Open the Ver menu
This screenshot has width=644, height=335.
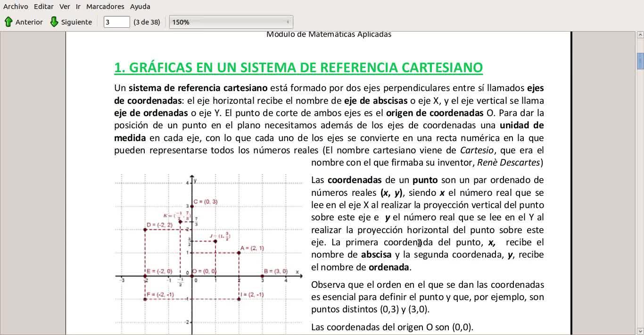tap(65, 7)
